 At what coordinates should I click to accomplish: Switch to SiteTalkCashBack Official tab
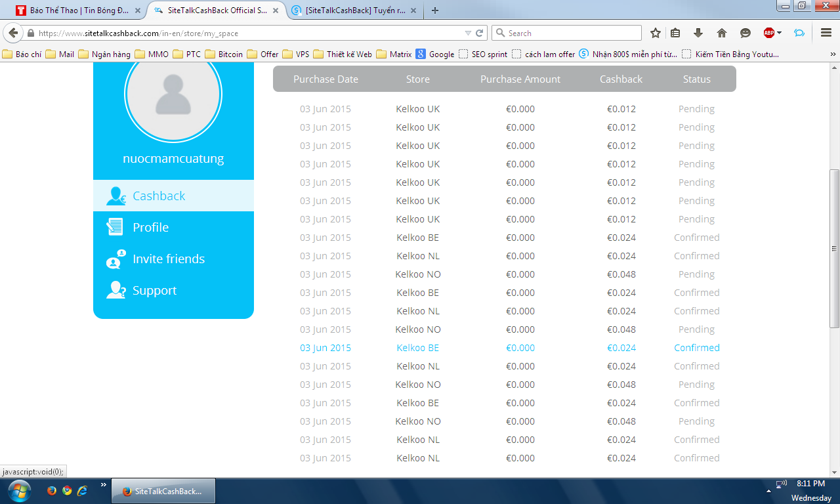(x=217, y=10)
